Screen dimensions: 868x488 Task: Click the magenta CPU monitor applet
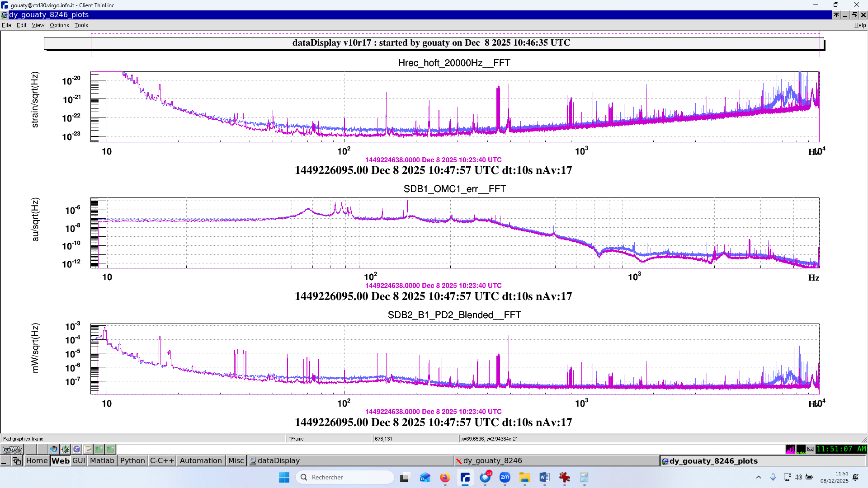coord(790,449)
